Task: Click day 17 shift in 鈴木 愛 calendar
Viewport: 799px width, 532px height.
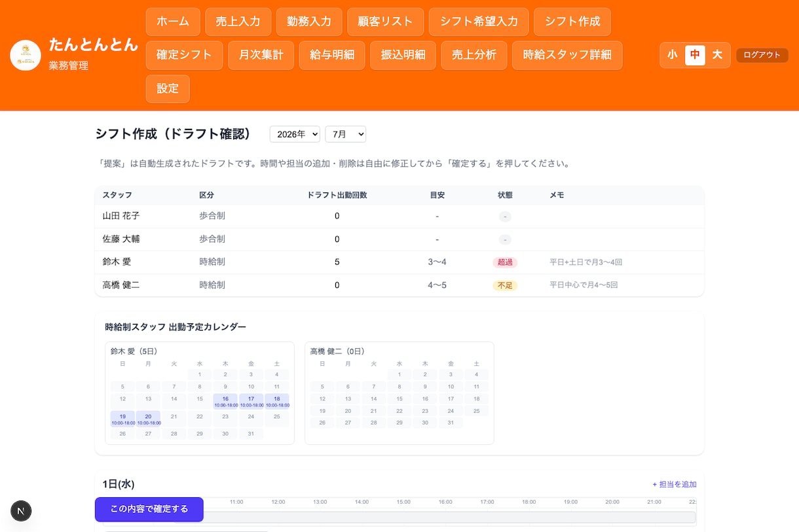Action: click(251, 401)
